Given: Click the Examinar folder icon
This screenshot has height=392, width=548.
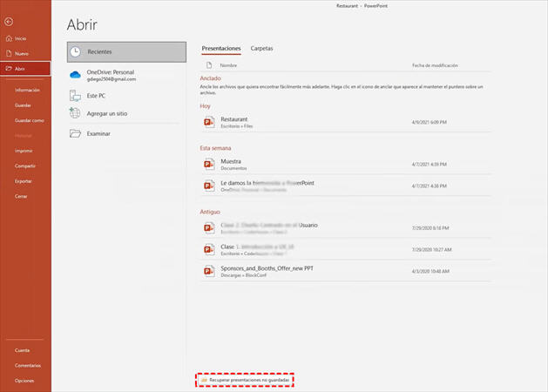Looking at the screenshot, I should pyautogui.click(x=75, y=133).
